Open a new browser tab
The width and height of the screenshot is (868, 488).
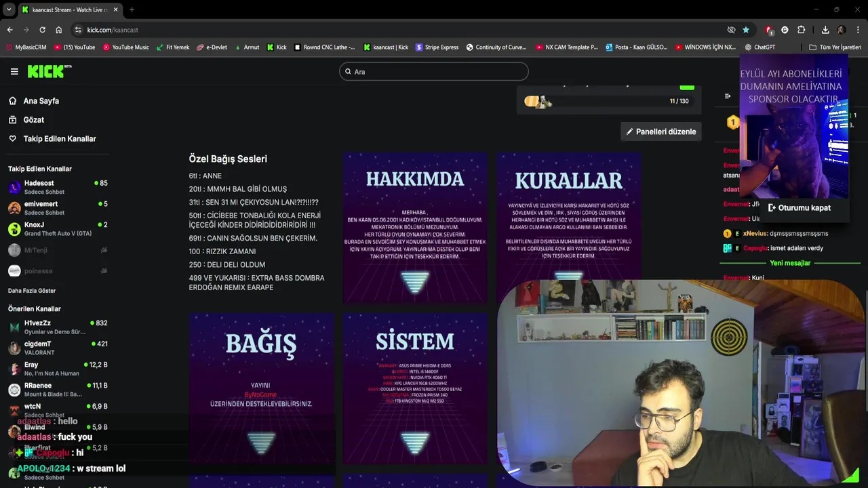click(x=132, y=9)
